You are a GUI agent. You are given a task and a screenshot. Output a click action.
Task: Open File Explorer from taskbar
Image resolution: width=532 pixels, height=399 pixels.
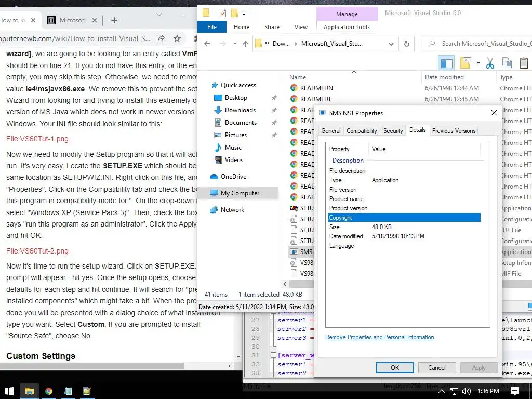click(29, 391)
